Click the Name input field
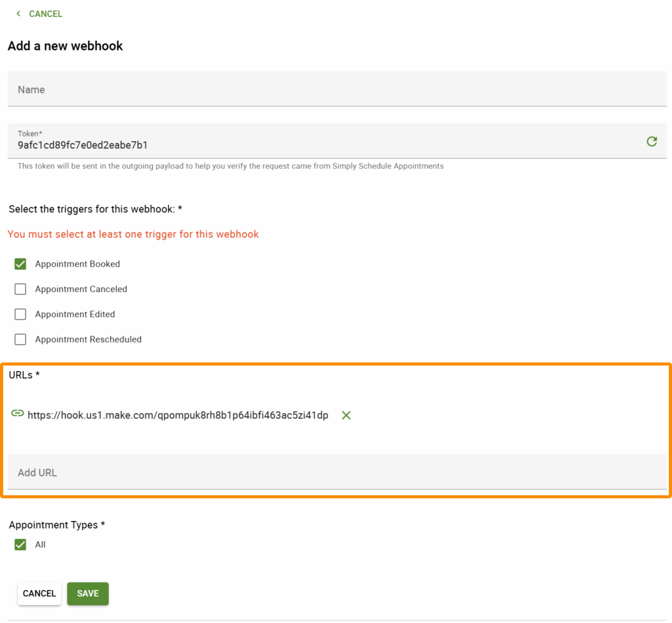 pos(197,88)
